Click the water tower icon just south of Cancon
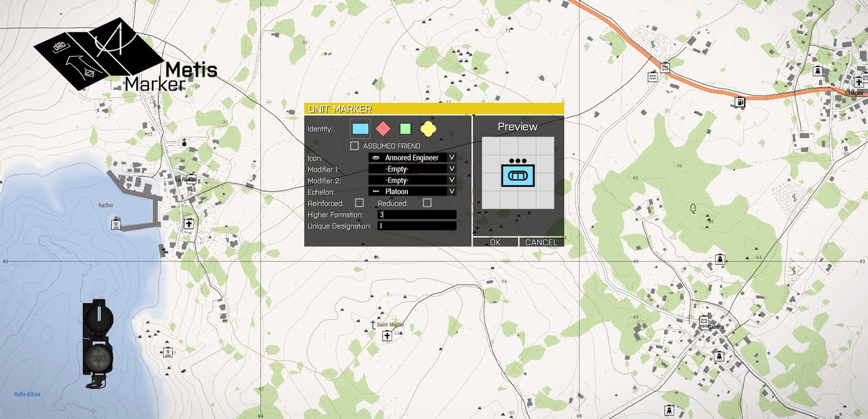This screenshot has height=419, width=868. [x=719, y=356]
